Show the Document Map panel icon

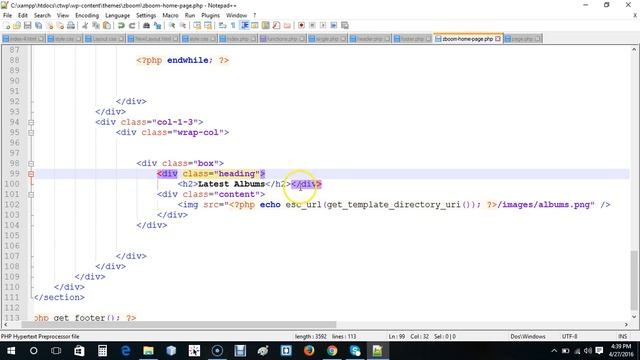(x=265, y=25)
